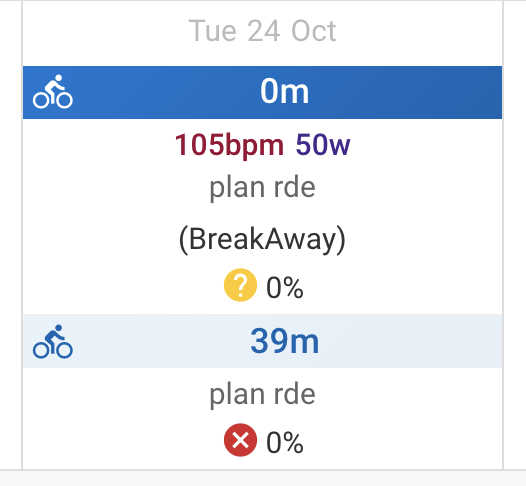Select the 39m planned ride duration
The image size is (526, 486).
click(x=284, y=341)
